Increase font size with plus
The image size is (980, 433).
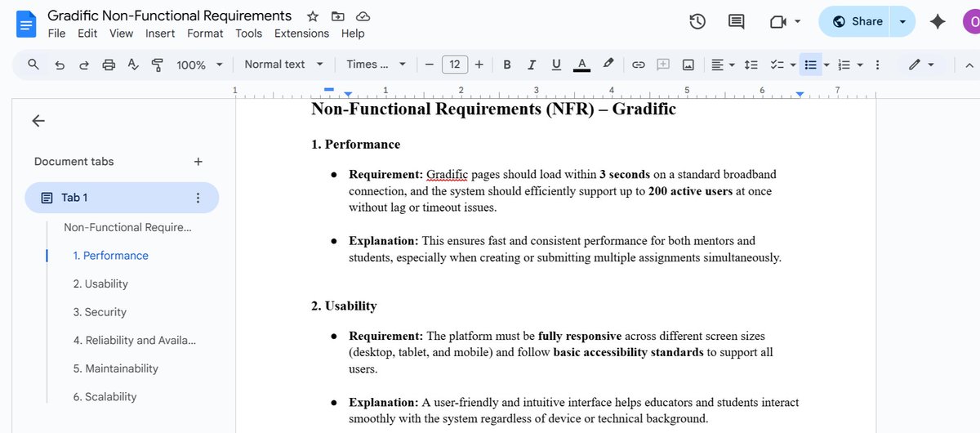(479, 65)
